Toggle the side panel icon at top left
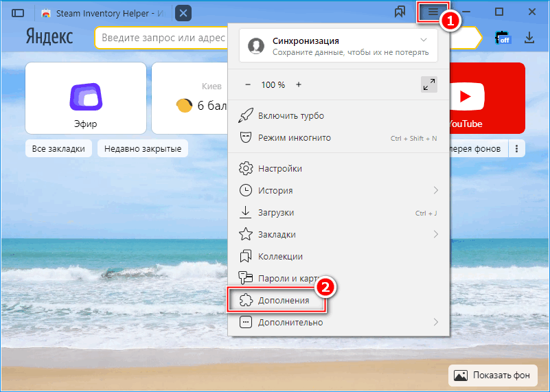Viewport: 550px width, 392px height. (19, 13)
